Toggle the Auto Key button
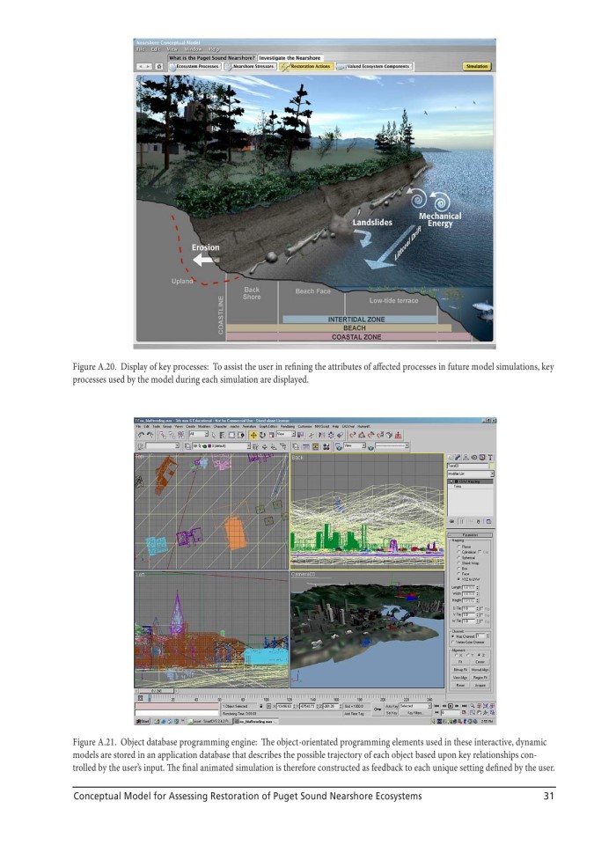 [x=392, y=706]
